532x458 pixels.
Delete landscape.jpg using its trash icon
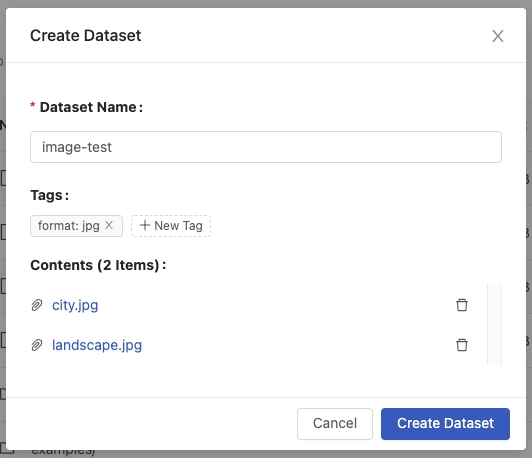point(462,345)
